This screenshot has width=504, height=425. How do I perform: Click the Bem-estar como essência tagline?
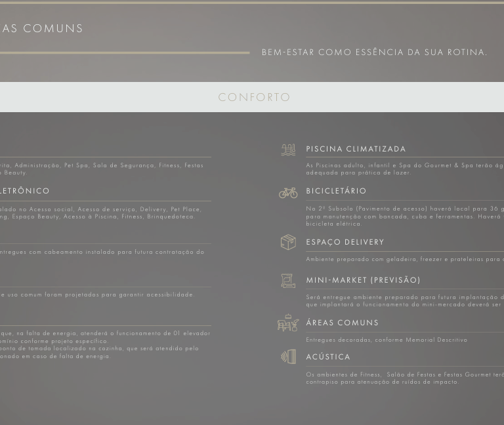[374, 52]
